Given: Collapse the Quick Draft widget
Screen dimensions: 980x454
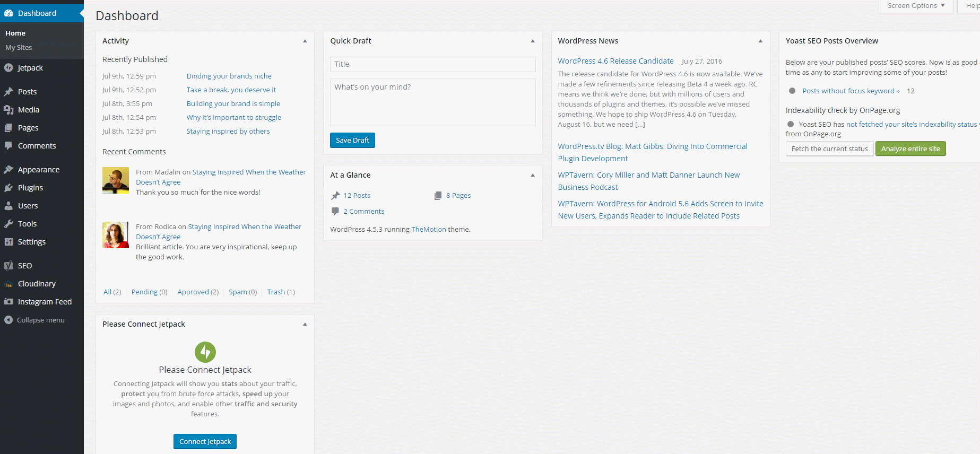Looking at the screenshot, I should coord(533,41).
